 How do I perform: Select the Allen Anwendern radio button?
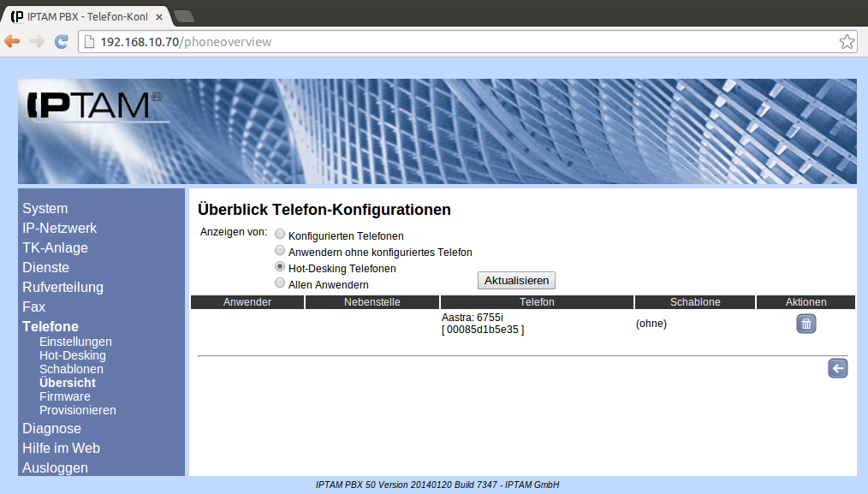coord(280,283)
